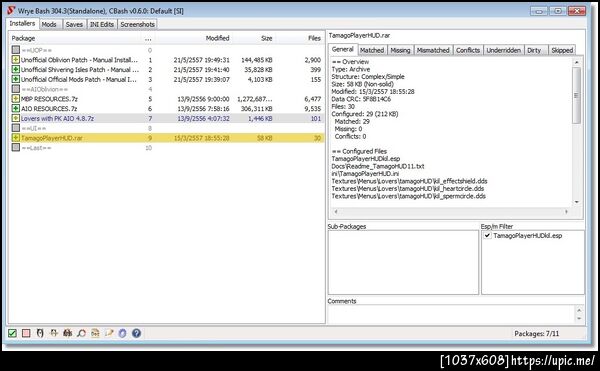Toggle install marker for Lovers with PK AIO 4.8.7z

tap(15, 118)
